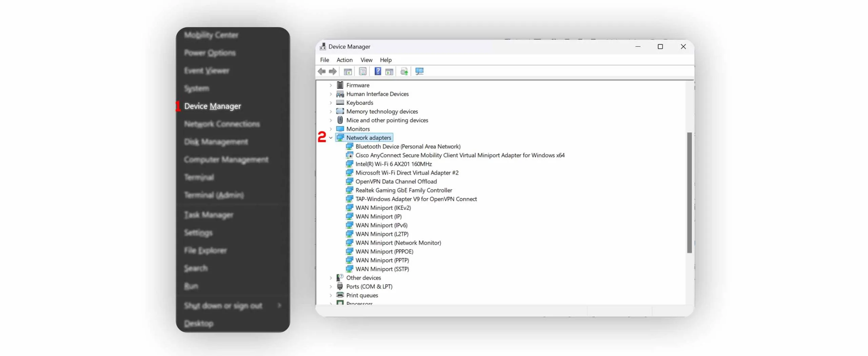Open the Action menu
Viewport: 868px width, 356px height.
344,60
